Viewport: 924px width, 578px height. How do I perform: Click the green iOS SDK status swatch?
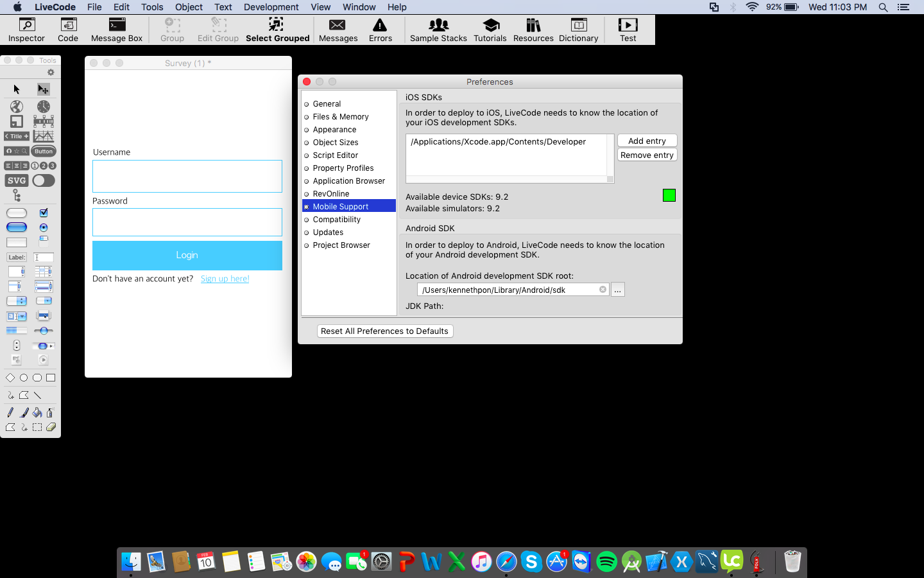pyautogui.click(x=669, y=195)
